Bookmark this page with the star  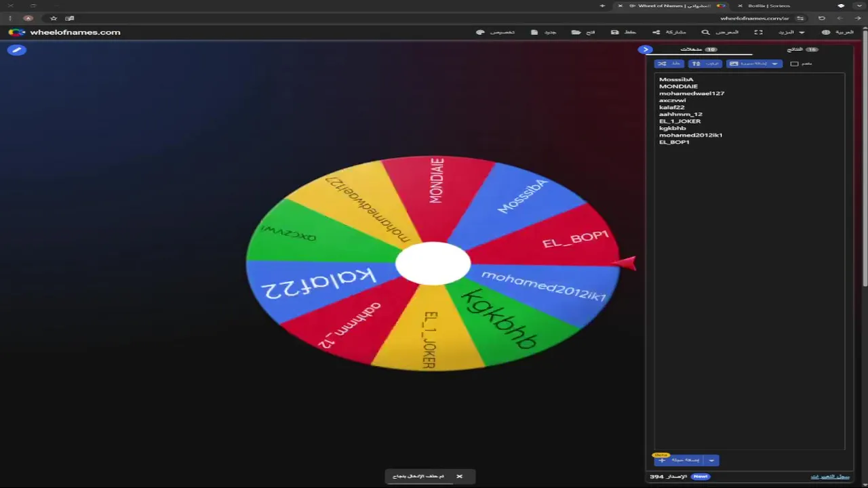coord(54,18)
